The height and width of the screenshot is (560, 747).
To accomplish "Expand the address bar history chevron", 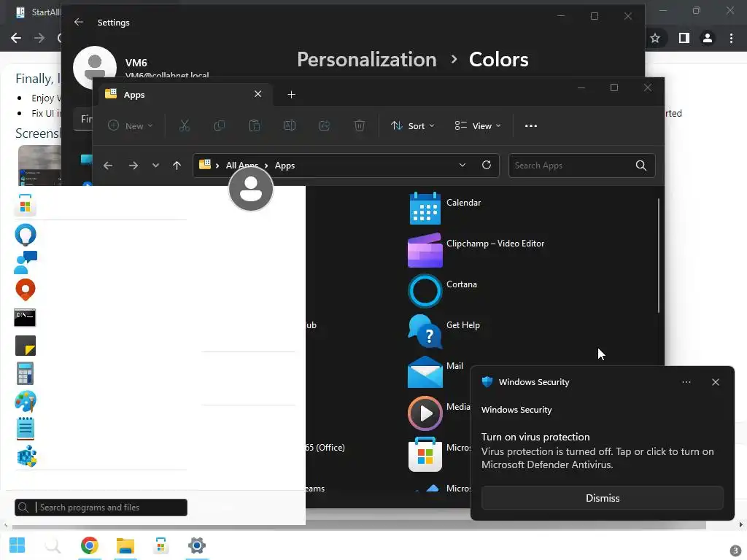I will coord(462,165).
